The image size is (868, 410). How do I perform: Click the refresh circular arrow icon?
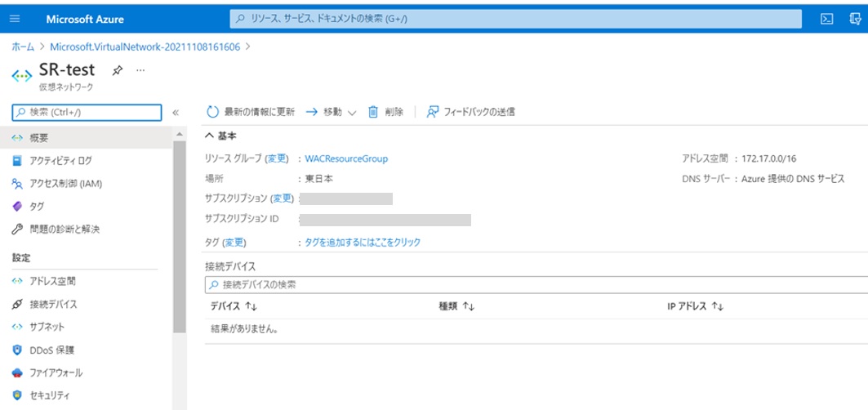coord(213,112)
